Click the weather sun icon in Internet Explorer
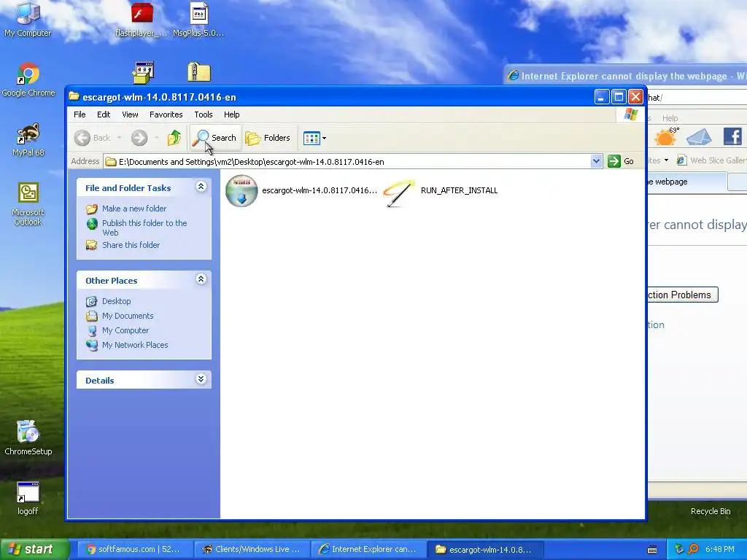The height and width of the screenshot is (560, 747). (665, 137)
